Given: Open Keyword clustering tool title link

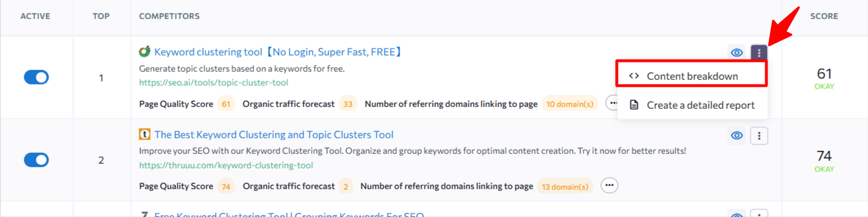Looking at the screenshot, I should (x=278, y=52).
